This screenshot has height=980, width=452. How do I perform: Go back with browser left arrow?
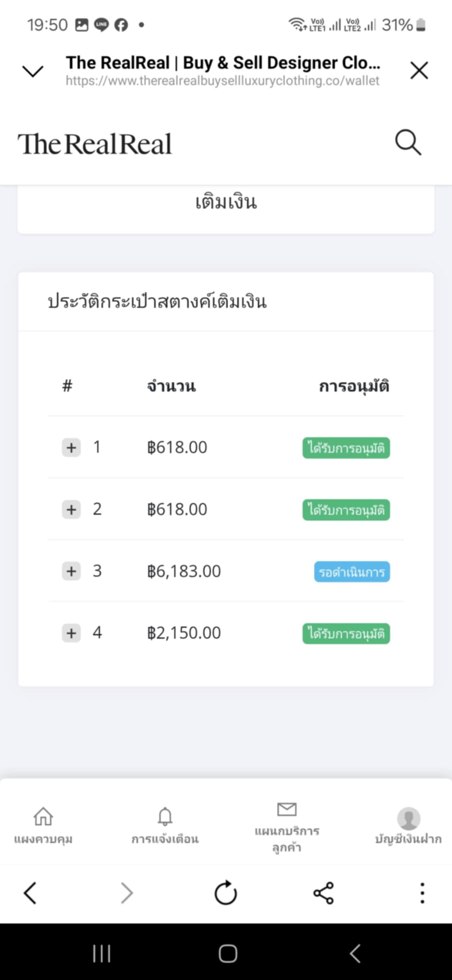pyautogui.click(x=30, y=893)
